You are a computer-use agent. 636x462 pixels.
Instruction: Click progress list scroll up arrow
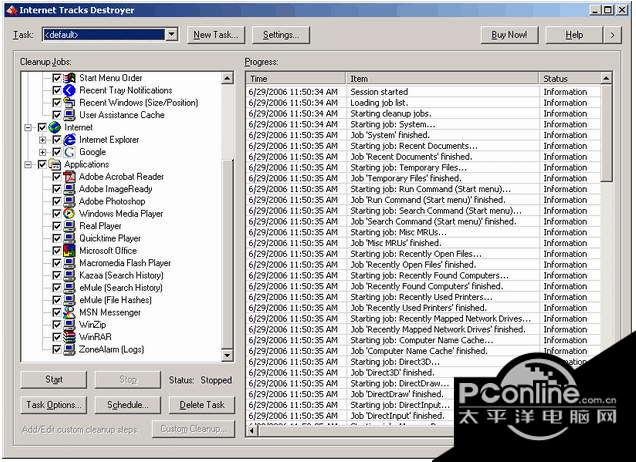(606, 78)
